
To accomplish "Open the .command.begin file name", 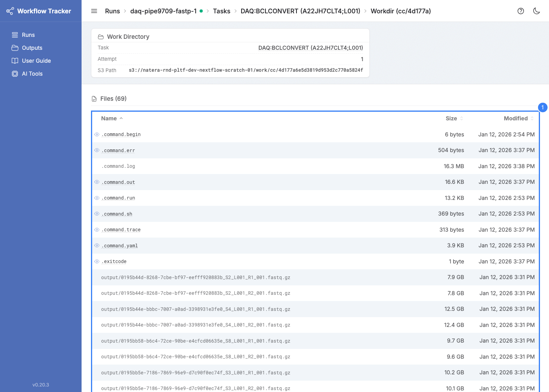I will tap(121, 134).
